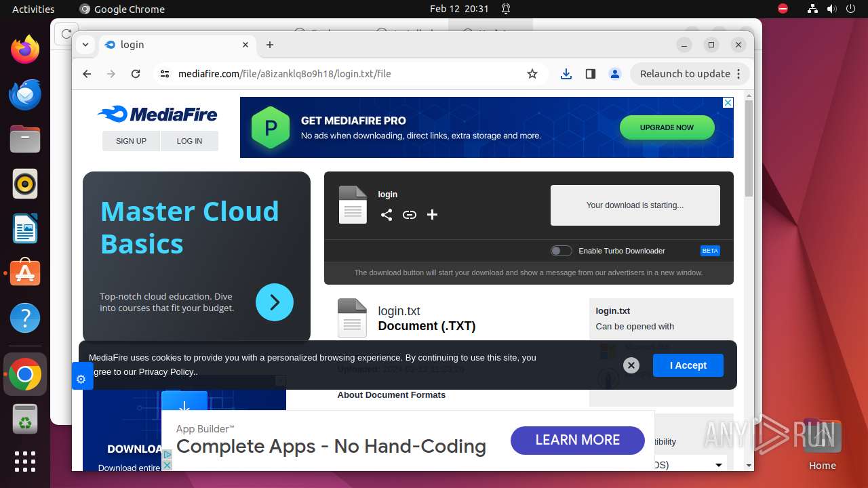Expand the compatibility dropdown arrow
The width and height of the screenshot is (868, 488).
(x=719, y=465)
